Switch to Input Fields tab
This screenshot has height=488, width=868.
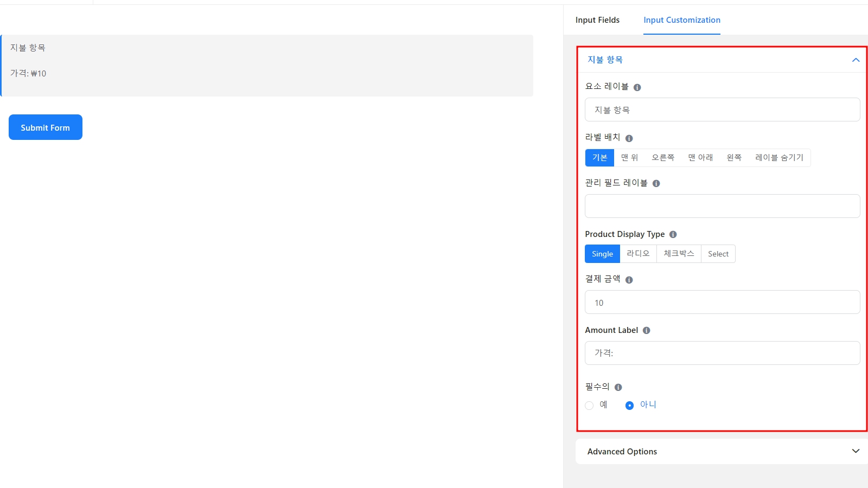(x=597, y=20)
